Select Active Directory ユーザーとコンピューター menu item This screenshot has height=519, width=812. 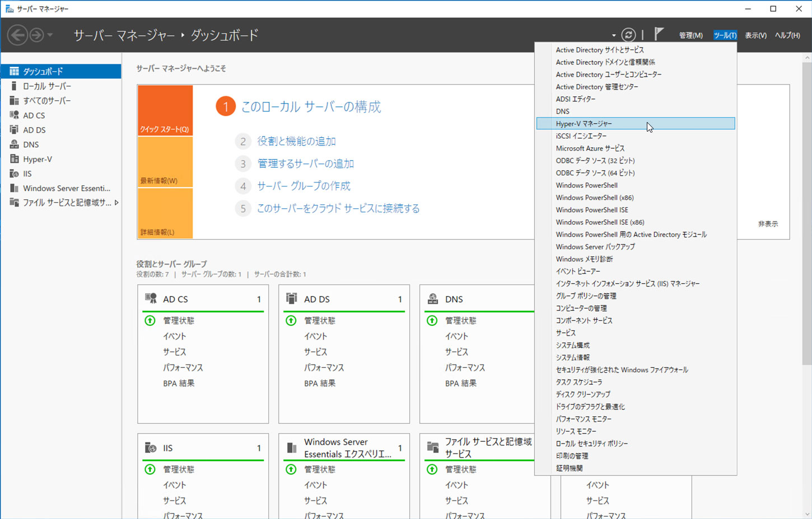pyautogui.click(x=636, y=74)
